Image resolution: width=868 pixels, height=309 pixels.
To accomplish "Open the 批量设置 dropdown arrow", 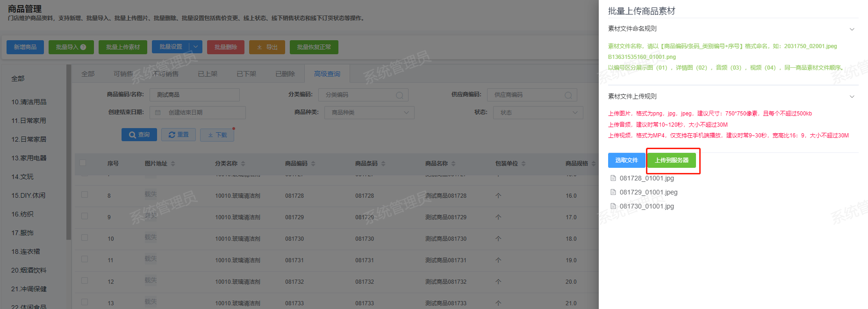I will click(196, 47).
